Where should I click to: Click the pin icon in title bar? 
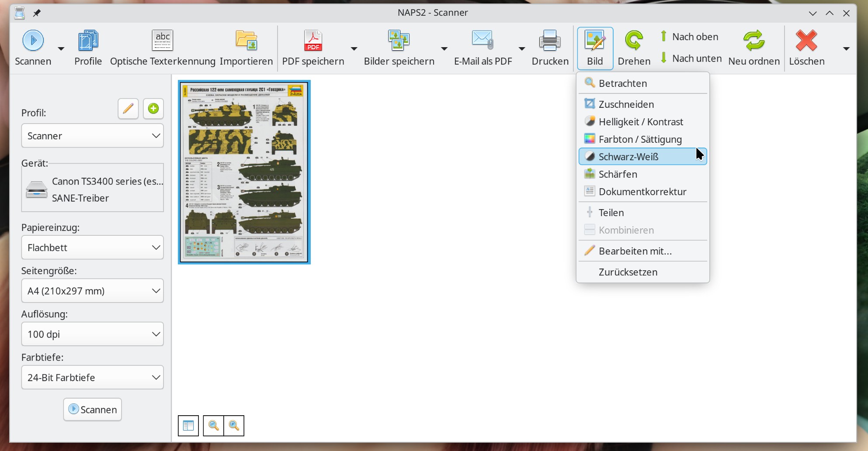(37, 13)
